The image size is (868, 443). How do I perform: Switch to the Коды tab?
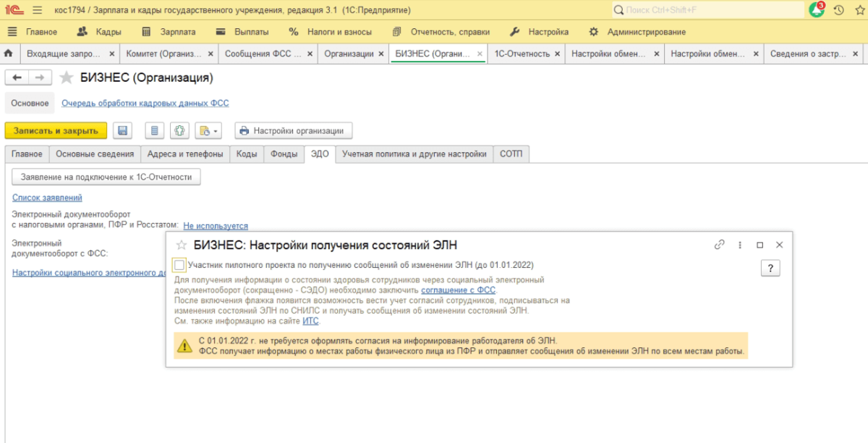[x=247, y=154]
